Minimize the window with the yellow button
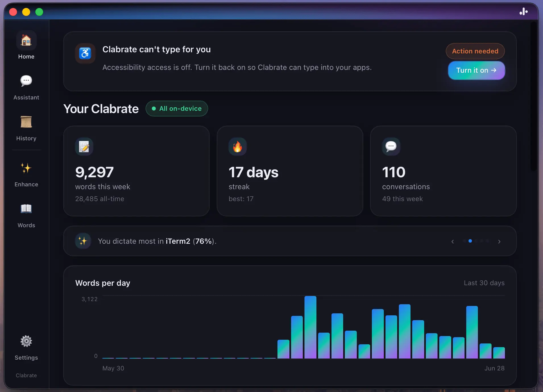This screenshot has width=543, height=392. [26, 12]
